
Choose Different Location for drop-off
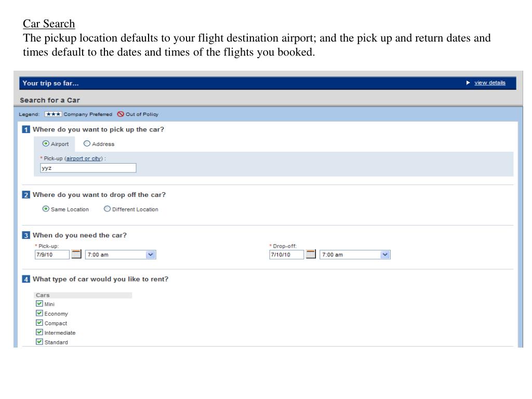[107, 209]
